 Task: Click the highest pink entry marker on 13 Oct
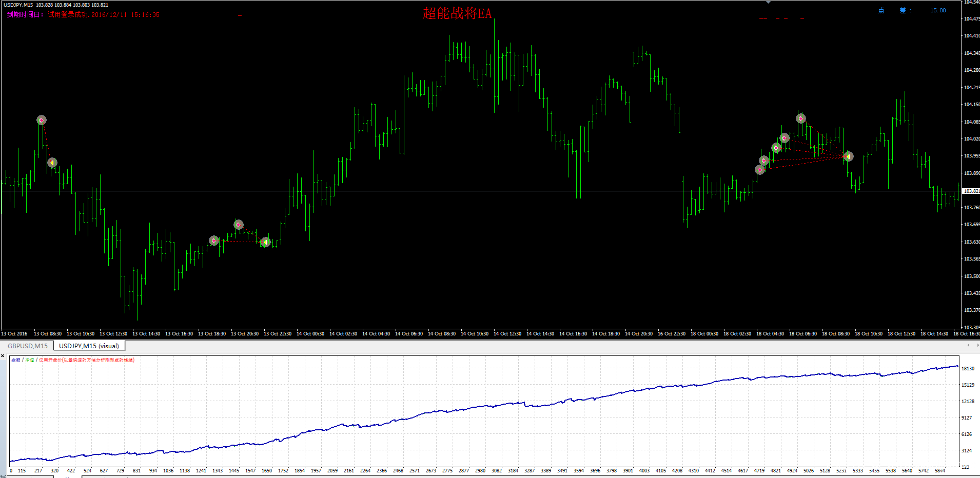[42, 120]
